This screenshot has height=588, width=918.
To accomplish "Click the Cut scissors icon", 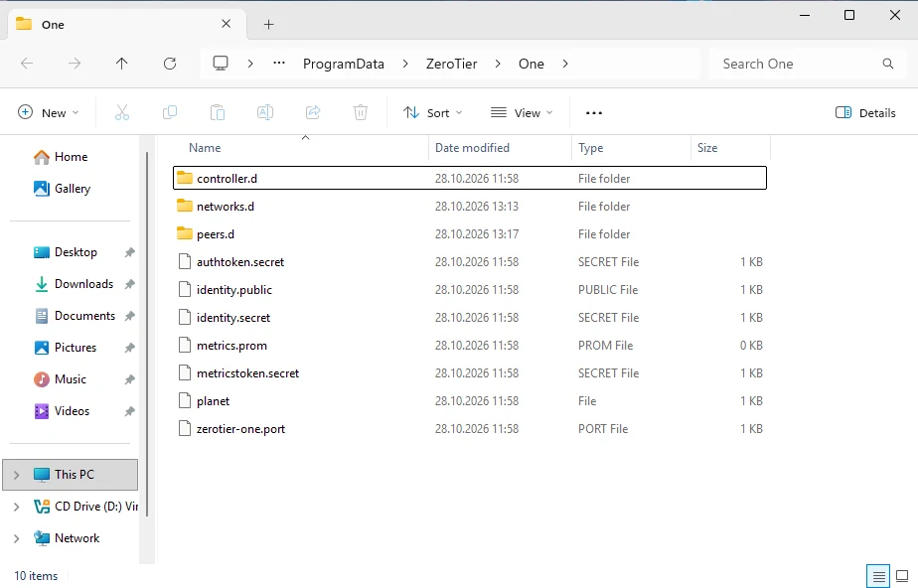I will click(122, 112).
